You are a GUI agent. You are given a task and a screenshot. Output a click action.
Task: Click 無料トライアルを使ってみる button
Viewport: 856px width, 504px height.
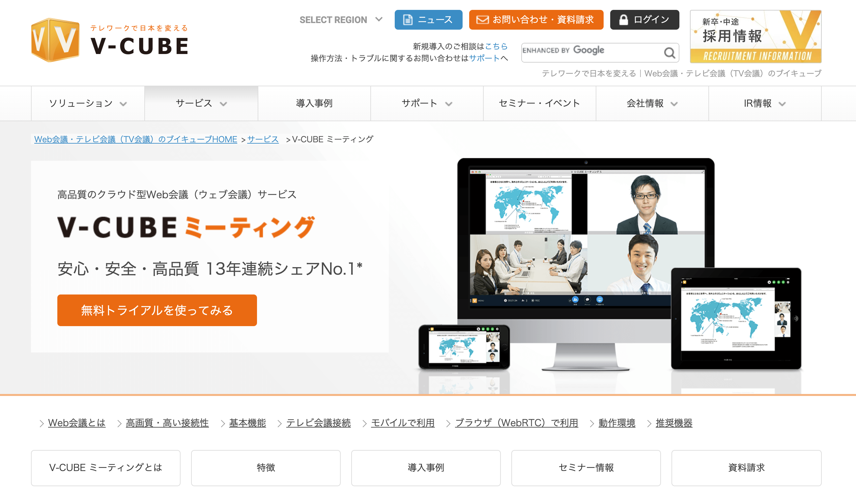click(x=157, y=310)
